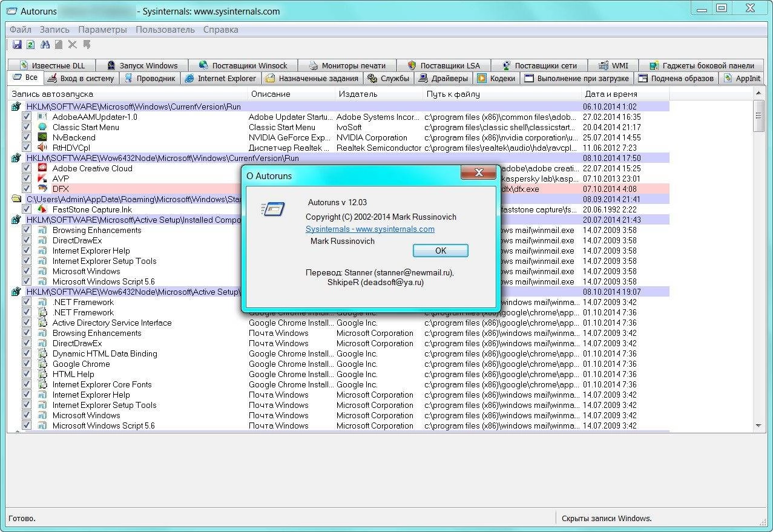Click the Google Chrome entry icon
773x532 pixels.
tap(42, 364)
